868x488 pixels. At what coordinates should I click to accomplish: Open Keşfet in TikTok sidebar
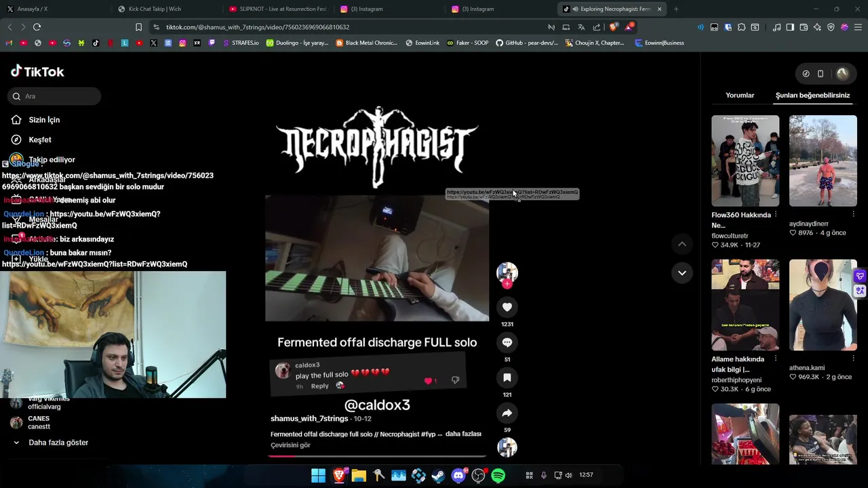40,140
